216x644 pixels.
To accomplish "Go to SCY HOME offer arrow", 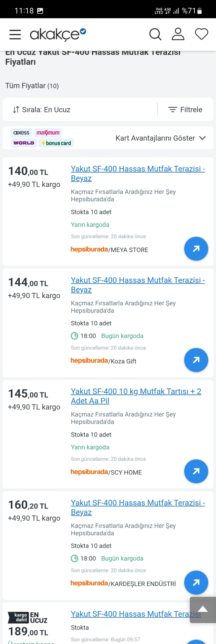I will [196, 471].
